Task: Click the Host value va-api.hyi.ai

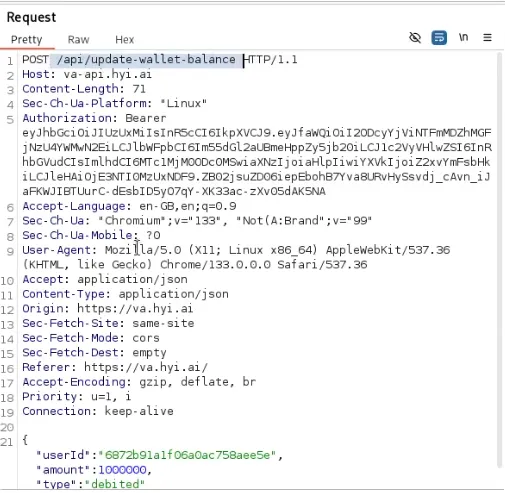Action: tap(108, 74)
